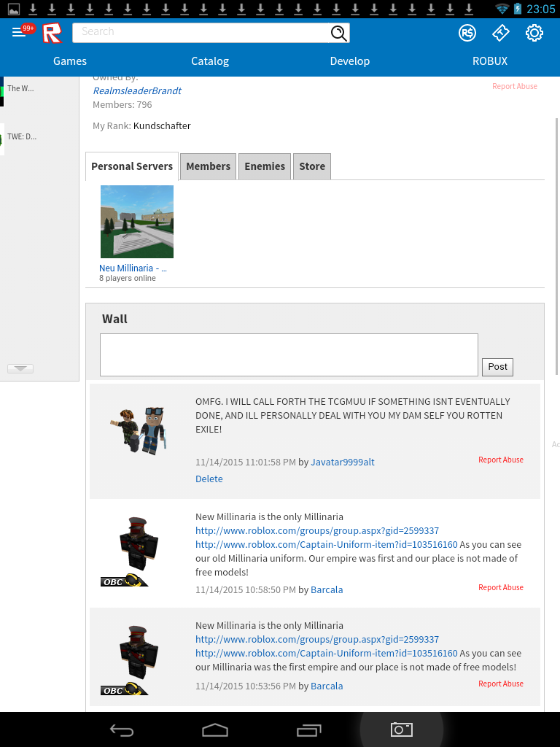
Task: Go to the Games section
Action: (70, 61)
